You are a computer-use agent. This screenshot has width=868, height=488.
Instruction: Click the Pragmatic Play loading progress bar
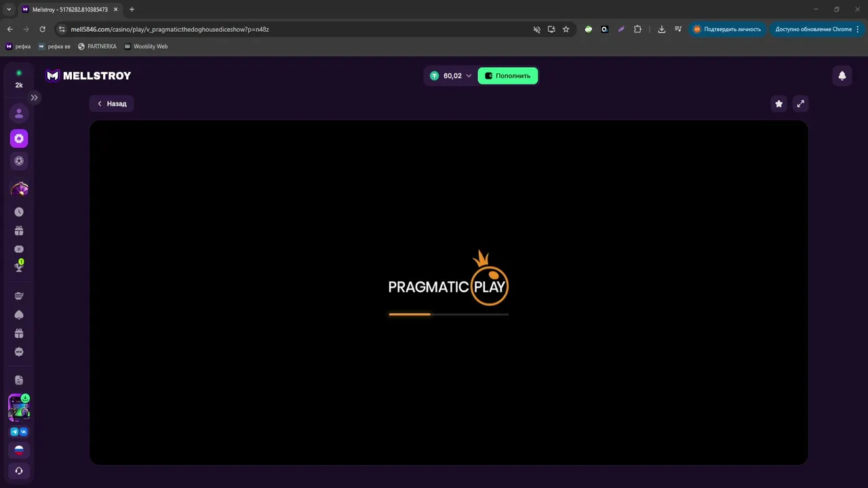(448, 314)
